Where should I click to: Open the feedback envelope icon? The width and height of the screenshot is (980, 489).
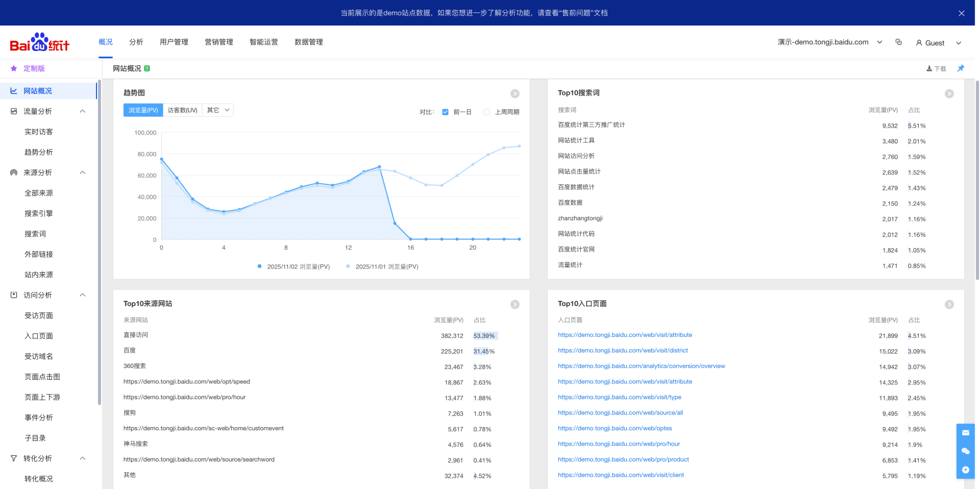965,433
